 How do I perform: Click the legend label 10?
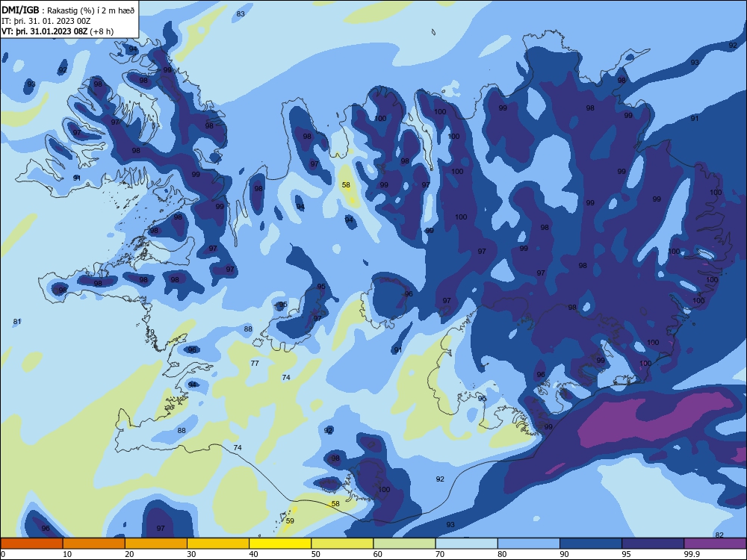(x=67, y=554)
